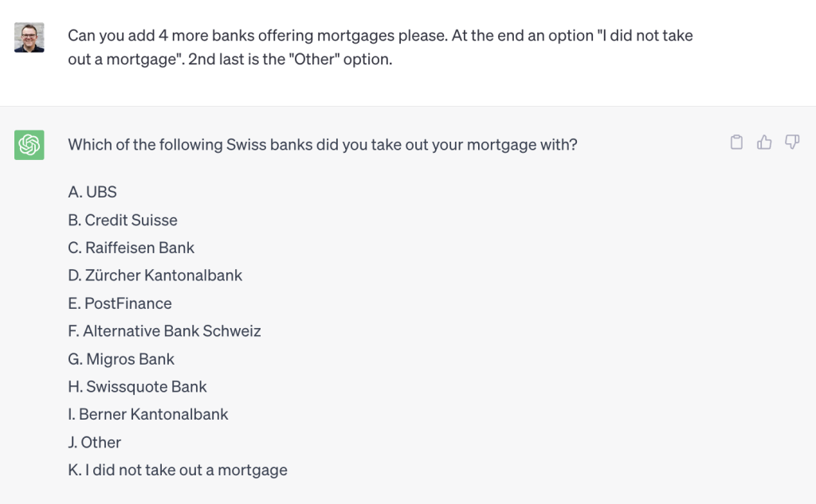Click the user profile photo

click(x=29, y=37)
